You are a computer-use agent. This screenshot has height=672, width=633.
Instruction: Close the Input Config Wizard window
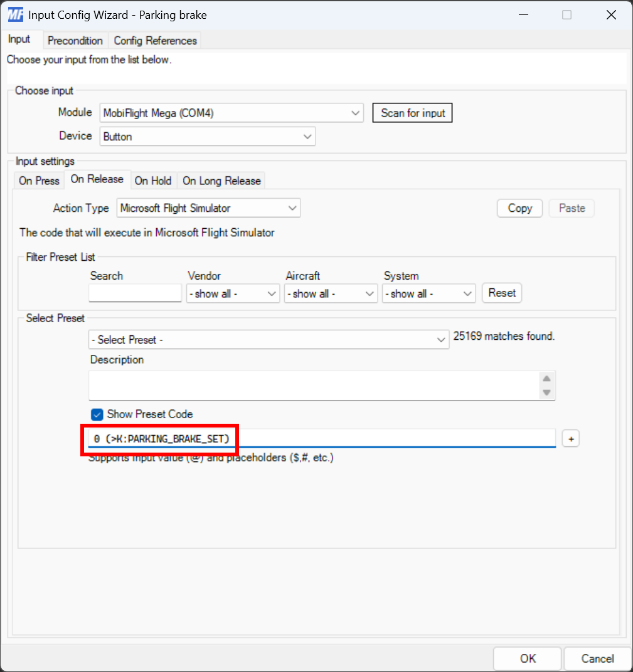(x=611, y=14)
